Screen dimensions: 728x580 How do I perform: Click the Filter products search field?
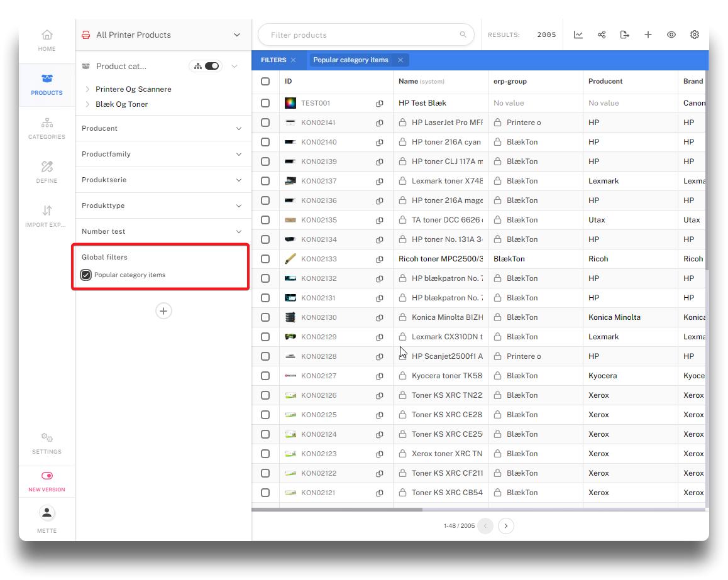coord(358,35)
